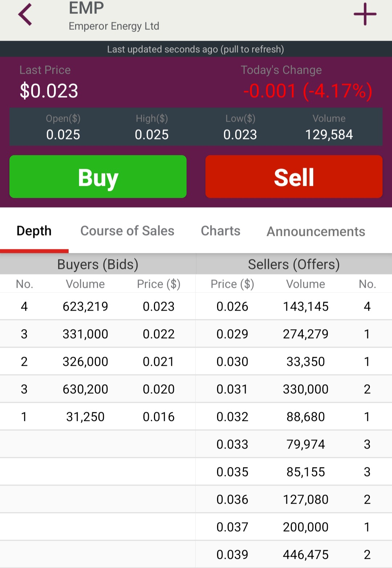Select offer volume 85,155
Viewport: 392px width, 568px height.
306,472
